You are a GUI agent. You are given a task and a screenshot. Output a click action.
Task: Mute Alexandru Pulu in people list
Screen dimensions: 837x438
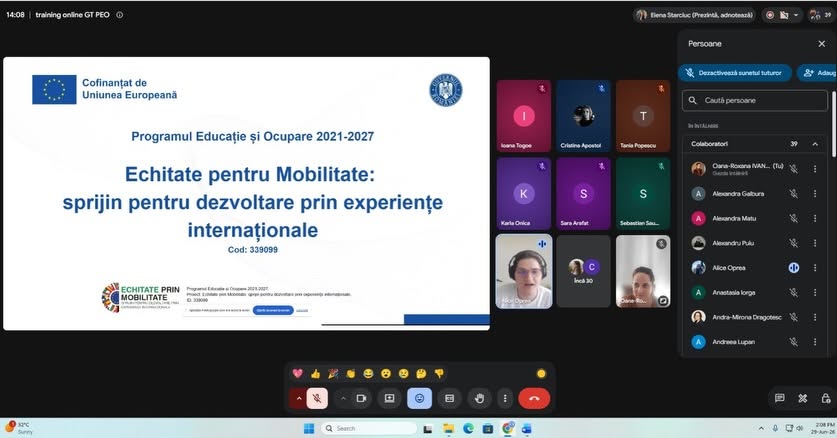click(x=794, y=243)
